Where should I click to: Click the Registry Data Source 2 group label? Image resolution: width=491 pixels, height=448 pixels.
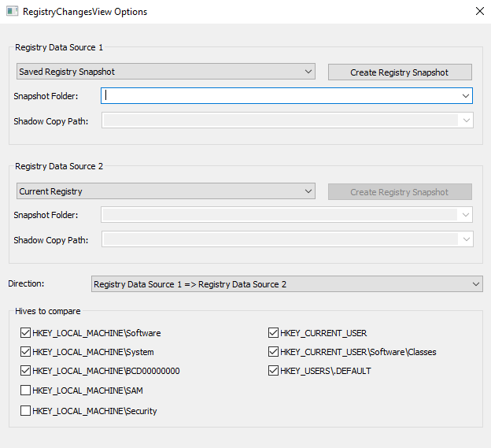click(59, 166)
